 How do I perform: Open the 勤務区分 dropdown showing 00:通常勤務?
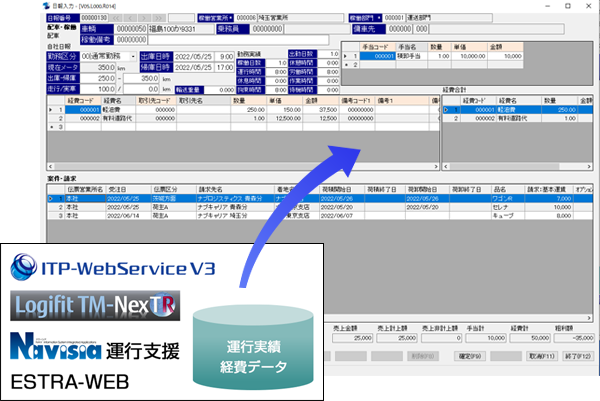click(109, 57)
